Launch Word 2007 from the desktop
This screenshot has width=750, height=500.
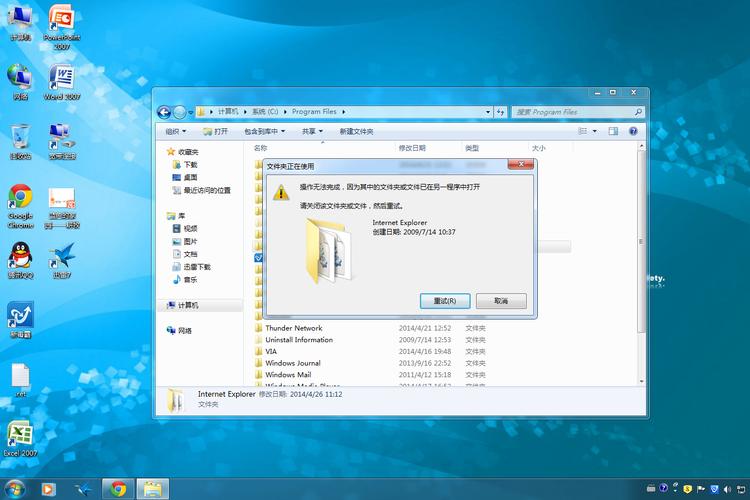pos(61,80)
